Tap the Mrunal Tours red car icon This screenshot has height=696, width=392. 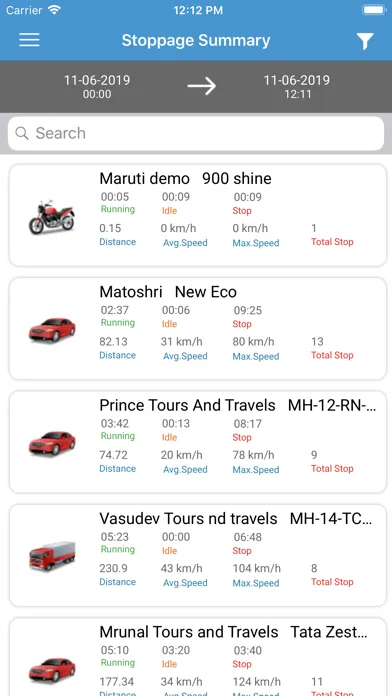coord(52,669)
